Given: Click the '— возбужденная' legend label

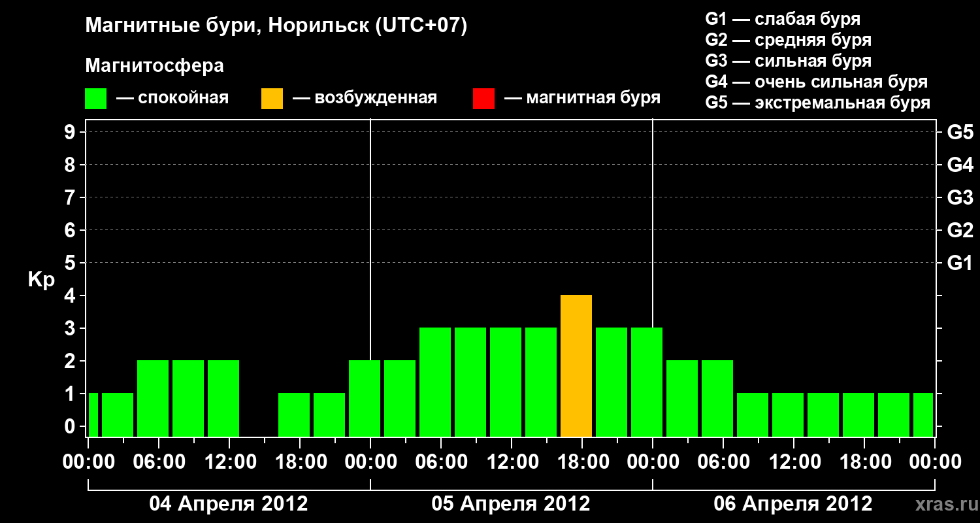Looking at the screenshot, I should click(365, 98).
